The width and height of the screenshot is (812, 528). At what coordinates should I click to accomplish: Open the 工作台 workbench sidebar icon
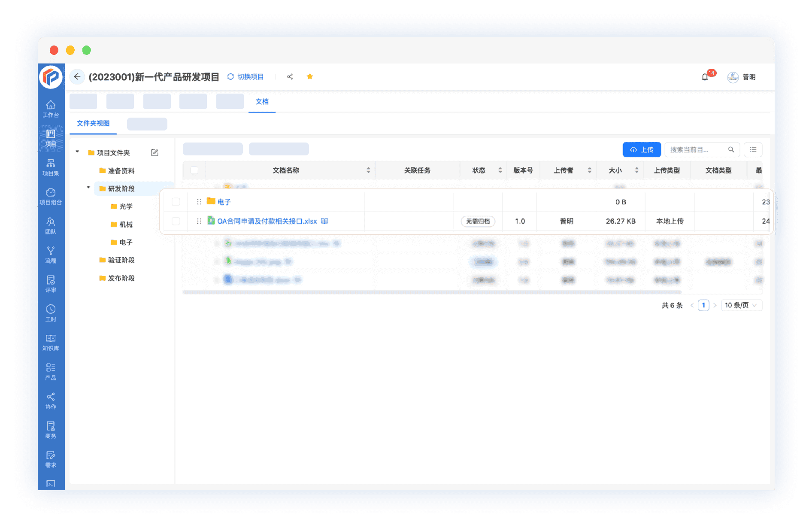(51, 109)
